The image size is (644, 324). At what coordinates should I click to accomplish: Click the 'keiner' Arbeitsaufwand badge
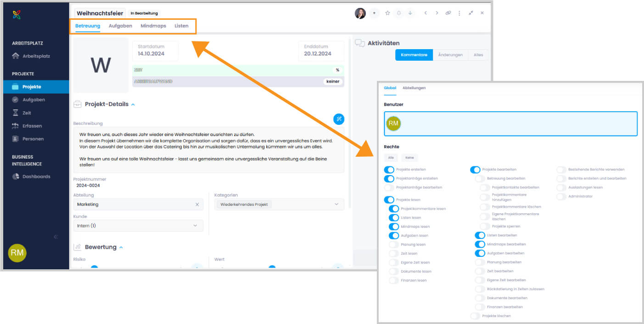point(334,81)
